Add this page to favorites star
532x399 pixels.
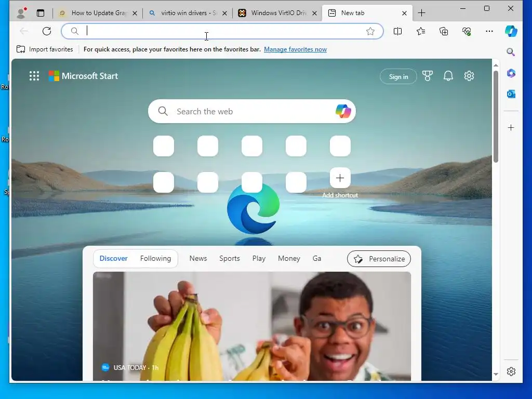[370, 31]
